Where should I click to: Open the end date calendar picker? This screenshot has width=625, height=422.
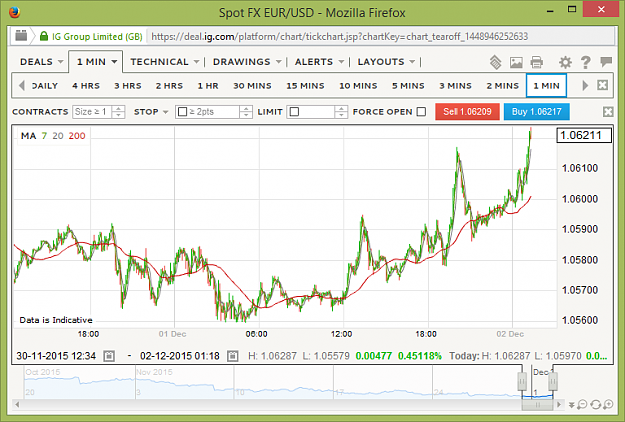pyautogui.click(x=232, y=356)
